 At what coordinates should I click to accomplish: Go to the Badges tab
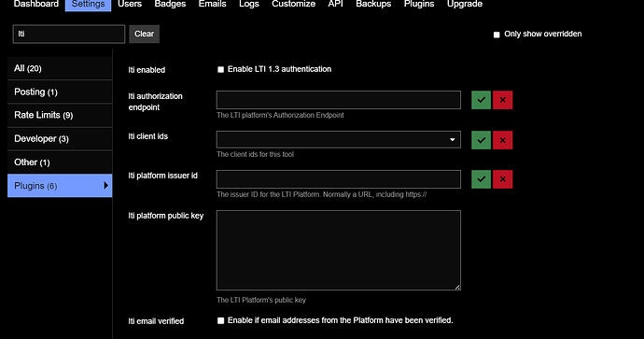point(170,4)
